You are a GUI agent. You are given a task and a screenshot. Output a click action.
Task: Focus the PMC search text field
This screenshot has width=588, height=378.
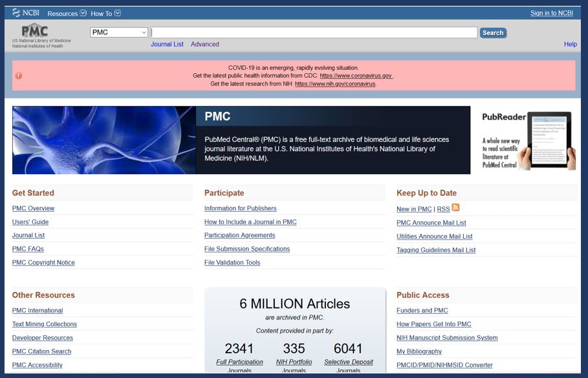coord(314,32)
